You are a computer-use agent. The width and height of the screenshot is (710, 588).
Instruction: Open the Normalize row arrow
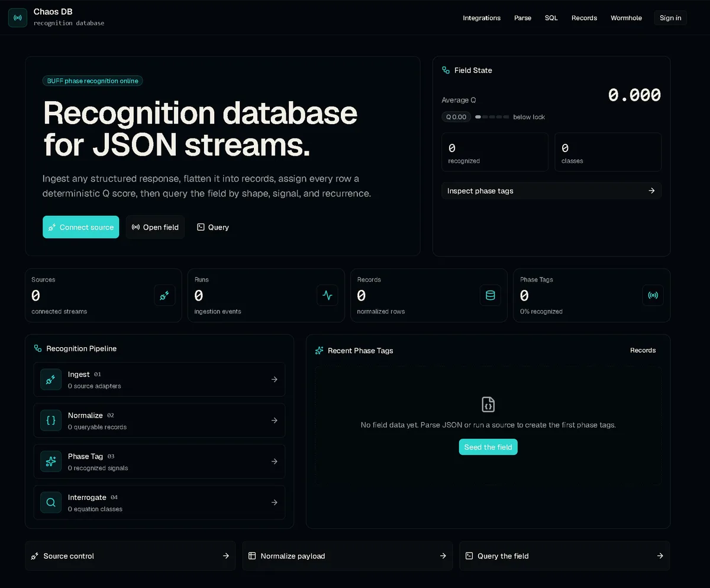[x=275, y=421]
